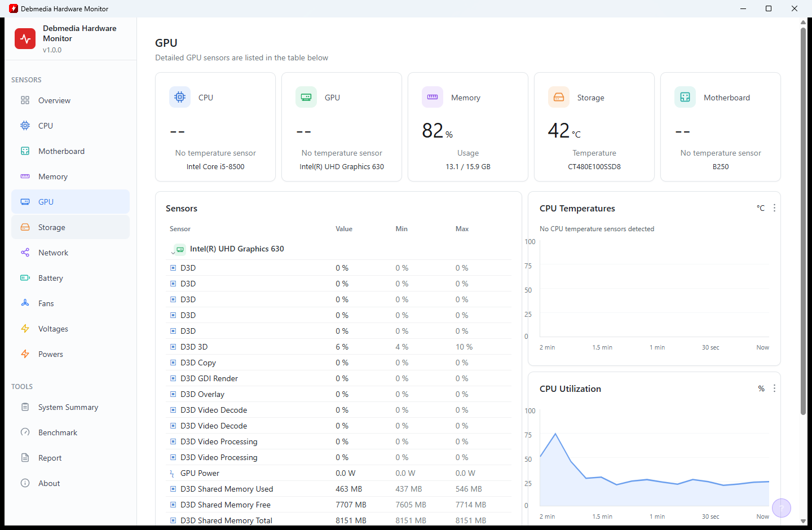The height and width of the screenshot is (530, 812).
Task: Click the D3D Copy sensor row
Action: pyautogui.click(x=338, y=363)
